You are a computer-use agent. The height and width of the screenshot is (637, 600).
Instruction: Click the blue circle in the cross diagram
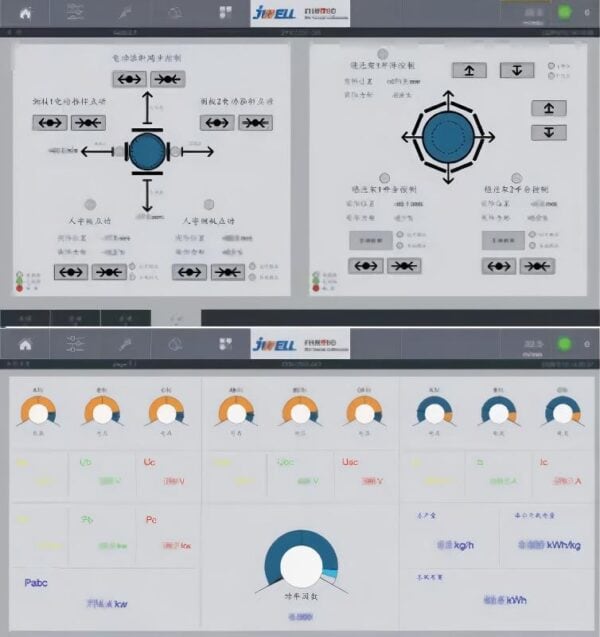pos(147,152)
